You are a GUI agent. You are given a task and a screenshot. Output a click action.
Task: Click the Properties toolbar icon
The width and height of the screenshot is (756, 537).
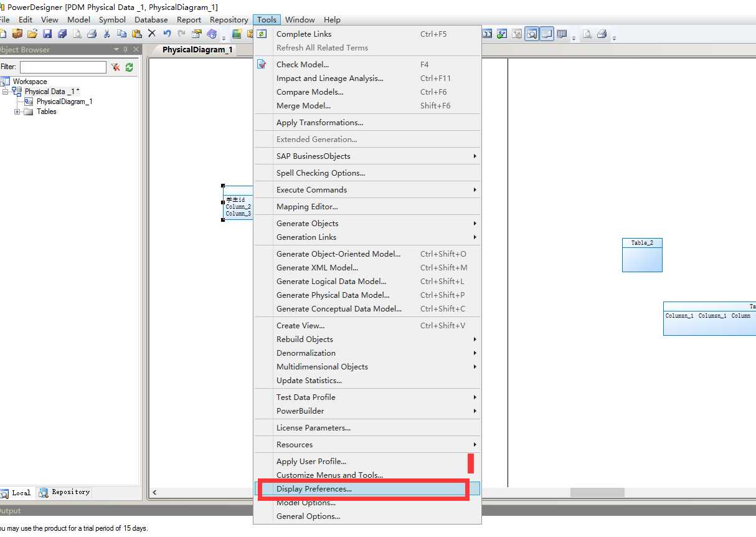197,34
